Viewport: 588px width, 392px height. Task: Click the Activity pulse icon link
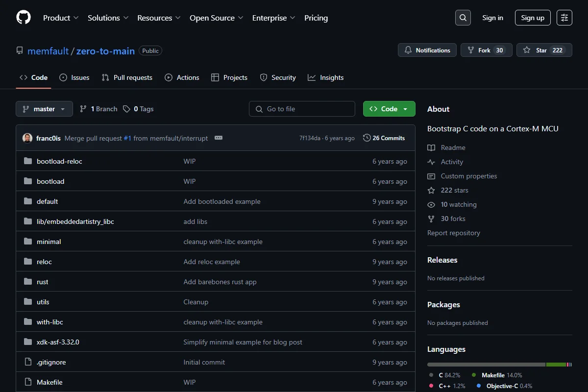coord(445,162)
